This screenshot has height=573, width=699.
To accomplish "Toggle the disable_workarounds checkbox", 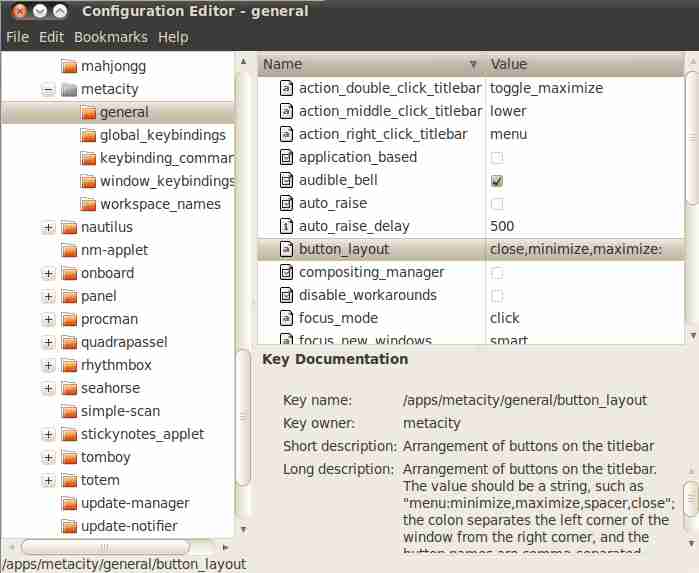I will [x=497, y=296].
